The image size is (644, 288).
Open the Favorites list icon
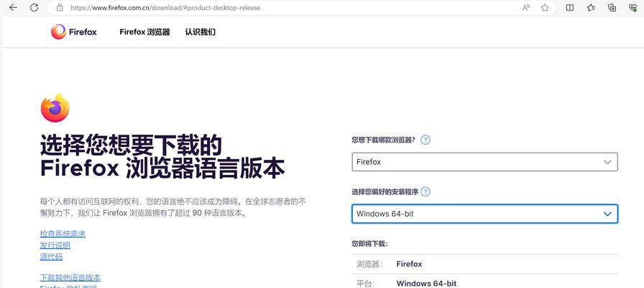591,7
